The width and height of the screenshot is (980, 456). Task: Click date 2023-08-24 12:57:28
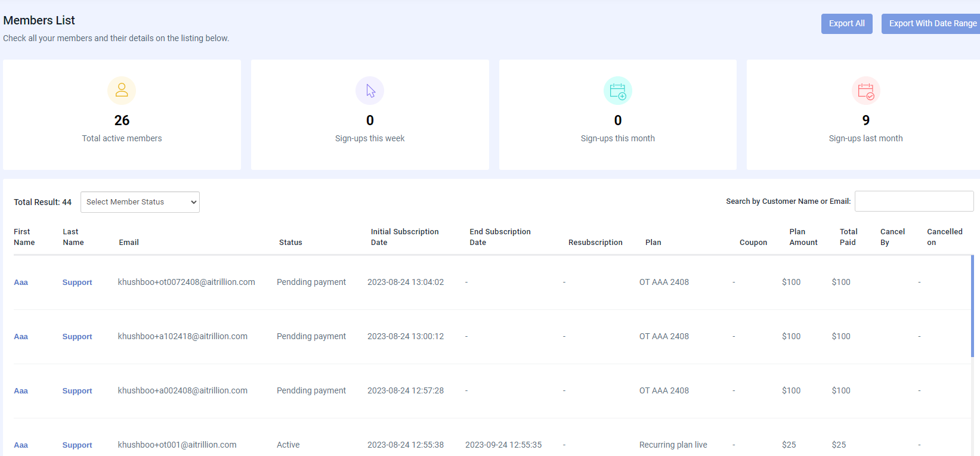(x=406, y=390)
